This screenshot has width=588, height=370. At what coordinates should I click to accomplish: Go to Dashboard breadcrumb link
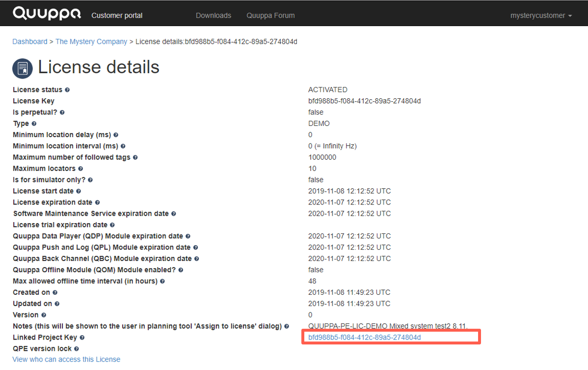30,42
